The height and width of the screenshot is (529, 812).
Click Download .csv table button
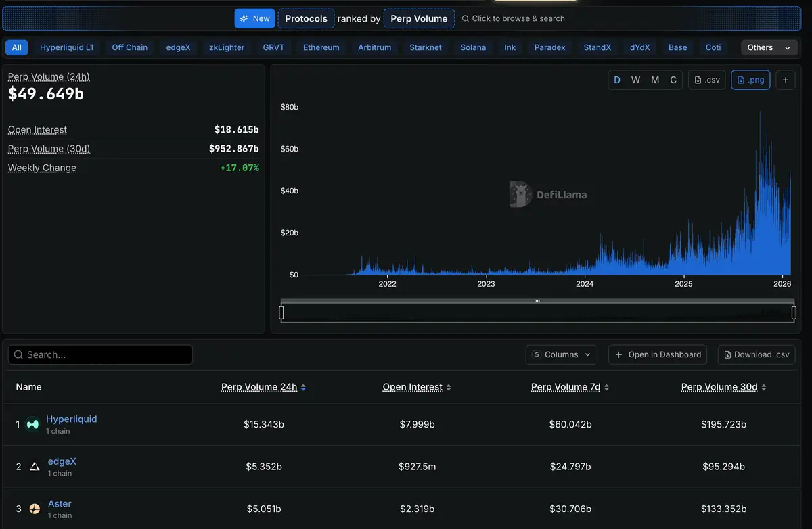pos(756,354)
